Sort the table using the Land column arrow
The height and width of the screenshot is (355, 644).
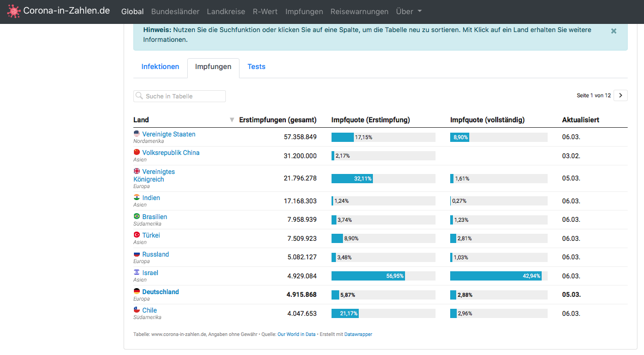pos(232,120)
